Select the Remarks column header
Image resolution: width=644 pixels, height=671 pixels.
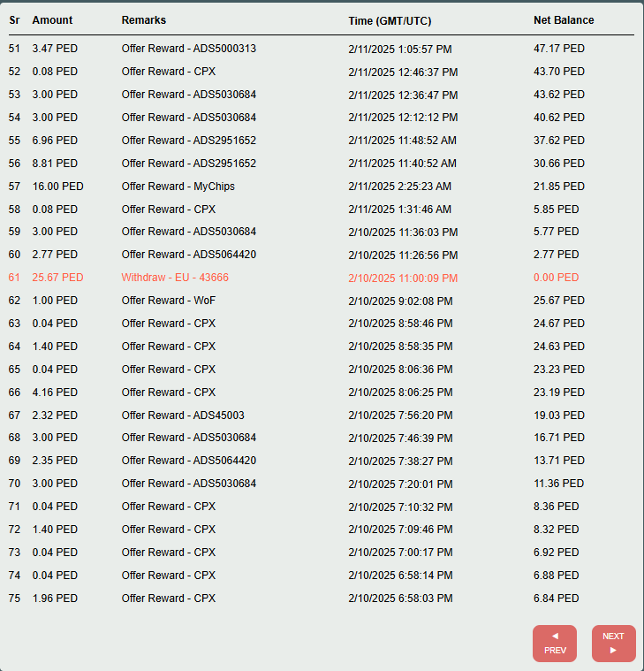point(144,20)
